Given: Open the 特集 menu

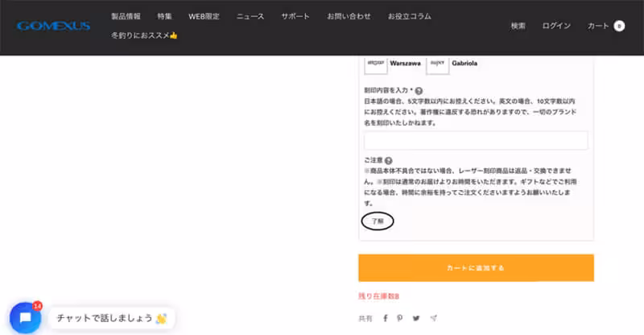Looking at the screenshot, I should coord(164,16).
